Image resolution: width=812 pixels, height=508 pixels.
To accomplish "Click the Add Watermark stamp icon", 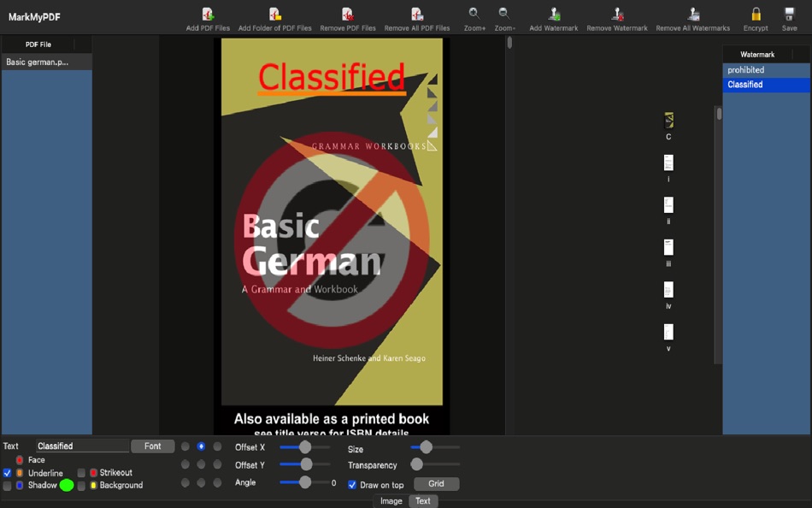I will point(554,14).
